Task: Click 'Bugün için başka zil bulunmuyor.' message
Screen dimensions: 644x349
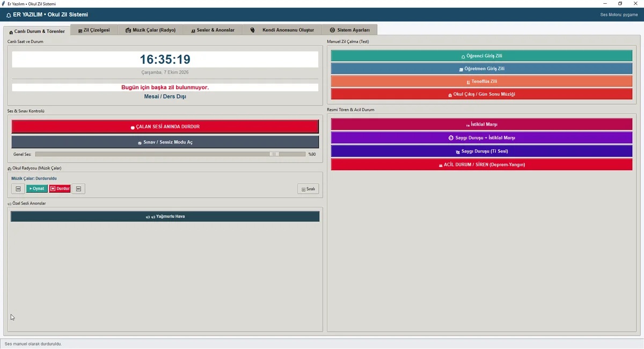Action: coord(165,88)
